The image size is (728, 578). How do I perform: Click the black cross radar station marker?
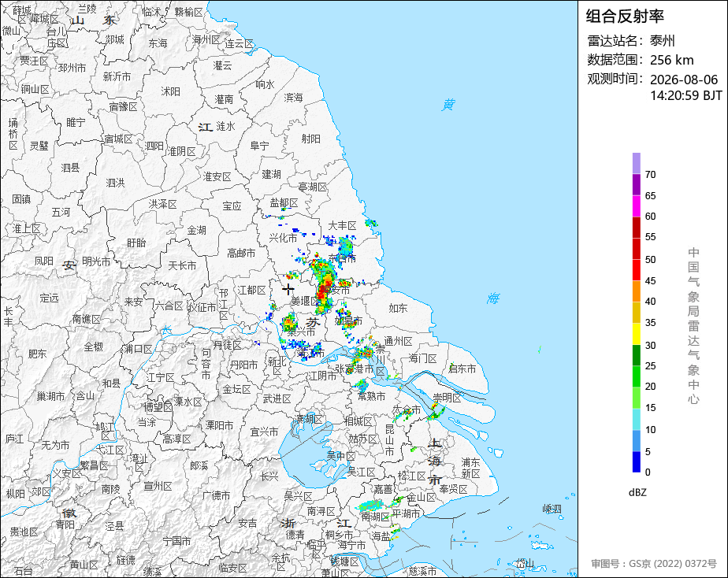click(288, 289)
